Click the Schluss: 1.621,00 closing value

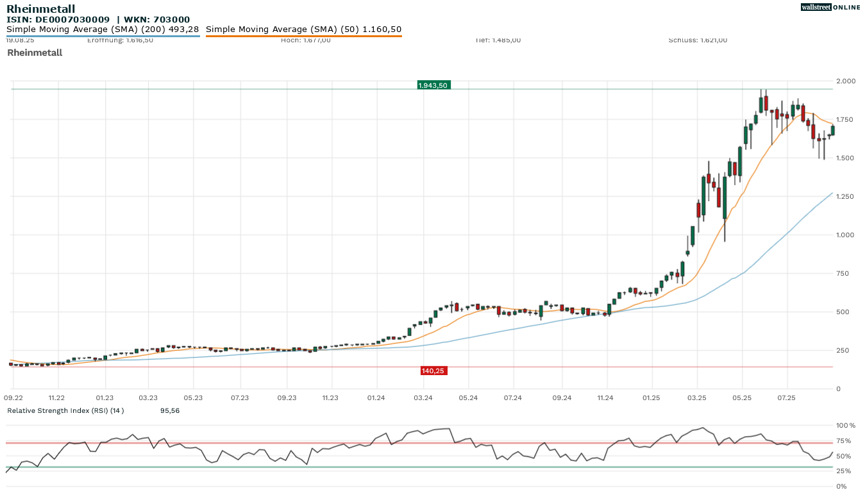(x=698, y=40)
